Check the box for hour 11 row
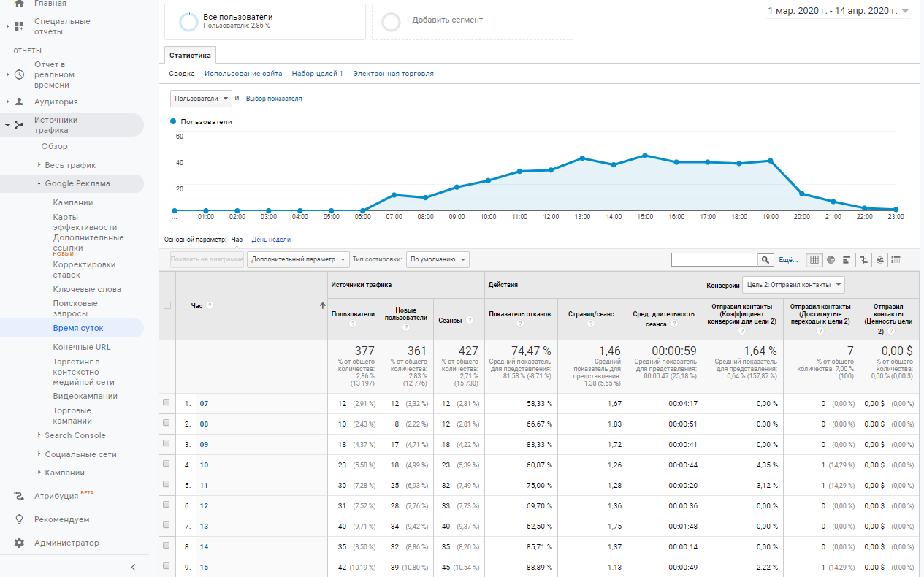This screenshot has height=577, width=924. [x=167, y=484]
